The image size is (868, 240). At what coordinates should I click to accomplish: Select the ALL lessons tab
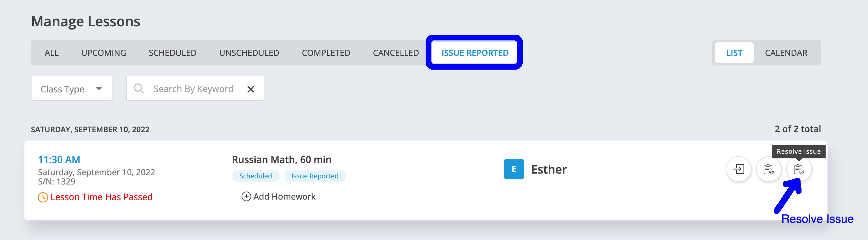51,53
